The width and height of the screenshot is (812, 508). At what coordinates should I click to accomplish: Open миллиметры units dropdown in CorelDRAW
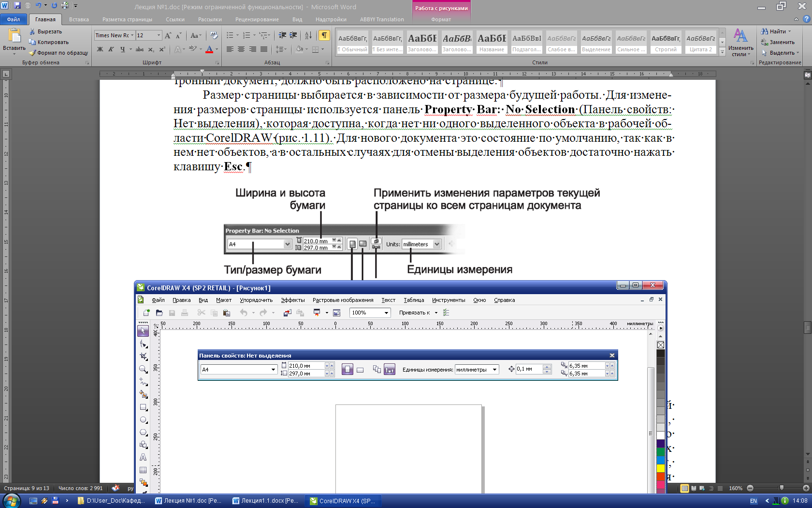495,370
